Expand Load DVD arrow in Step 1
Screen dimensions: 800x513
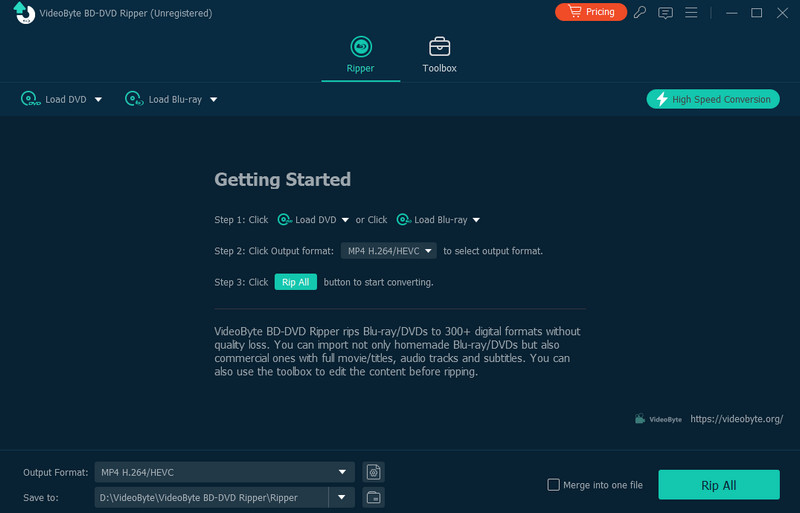(345, 220)
